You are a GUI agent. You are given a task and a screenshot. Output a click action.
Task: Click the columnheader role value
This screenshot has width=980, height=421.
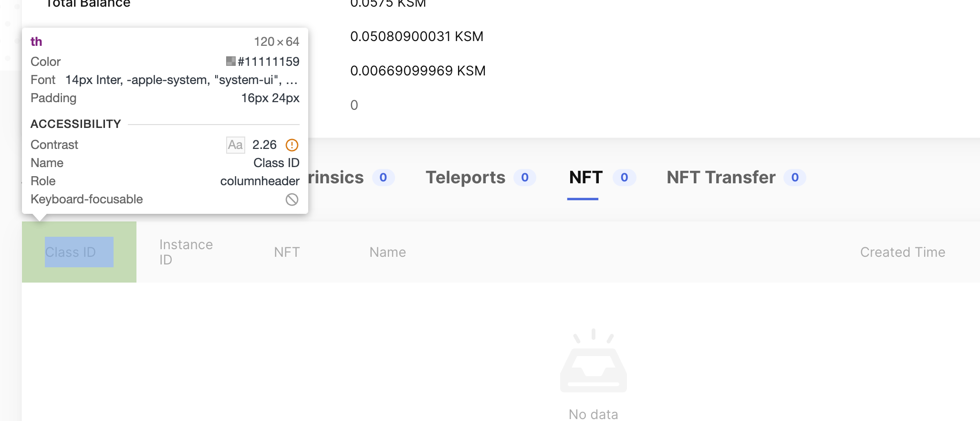point(260,181)
